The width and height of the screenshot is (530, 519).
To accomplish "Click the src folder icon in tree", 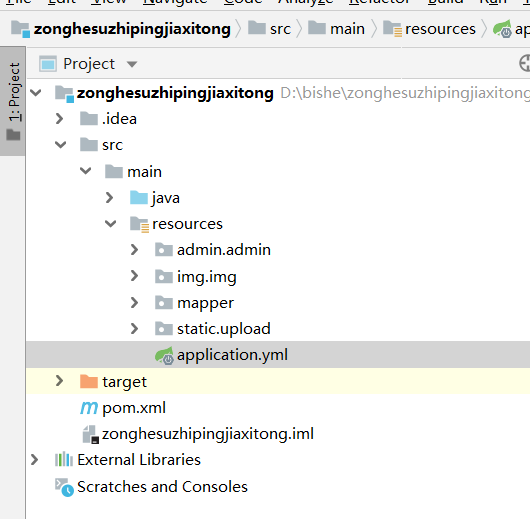I will tap(89, 145).
